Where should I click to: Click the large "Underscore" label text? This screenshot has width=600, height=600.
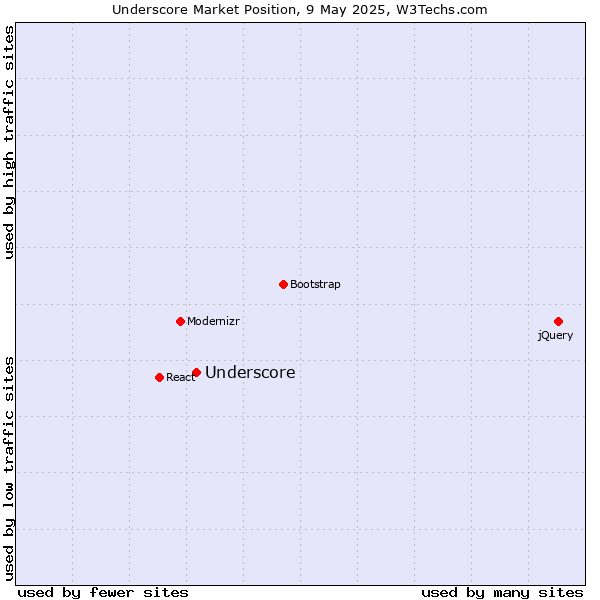click(250, 372)
